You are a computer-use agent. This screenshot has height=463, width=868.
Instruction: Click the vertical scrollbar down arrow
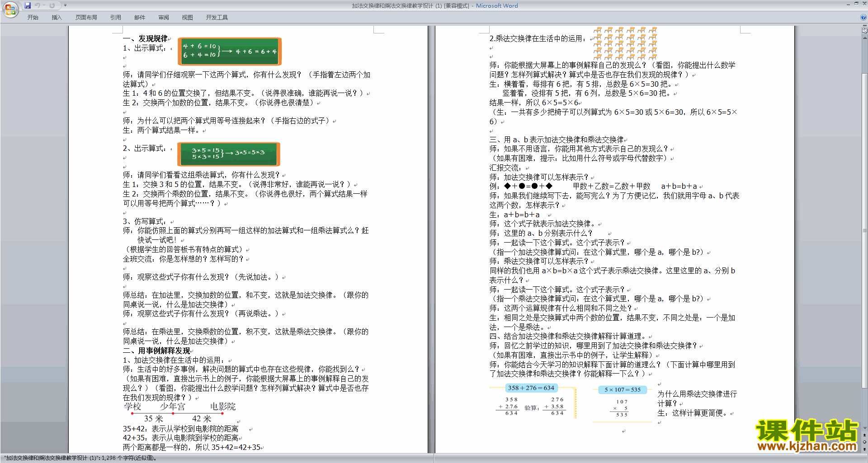865,428
